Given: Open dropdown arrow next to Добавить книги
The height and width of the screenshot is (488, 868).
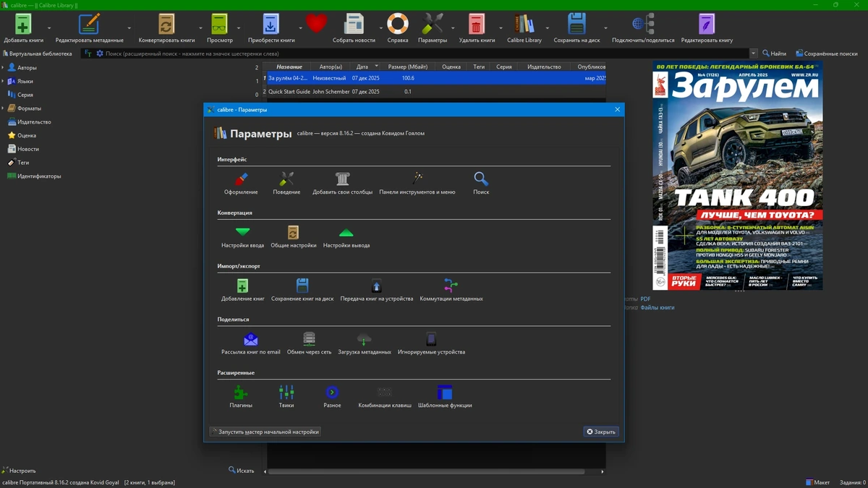Looking at the screenshot, I should click(49, 28).
